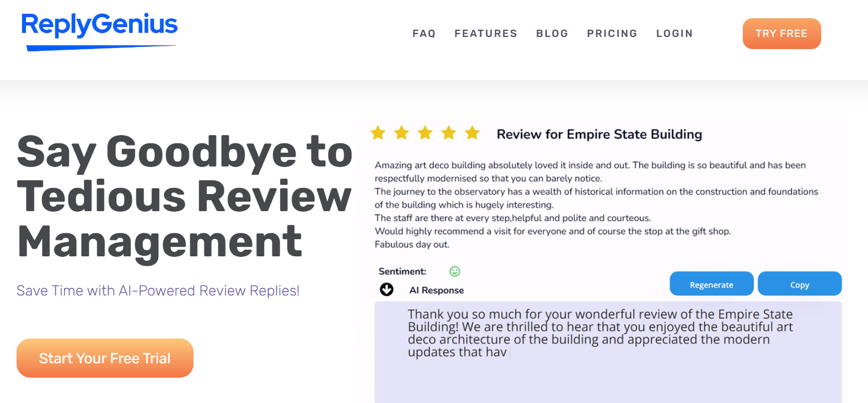Click the fourth review star
Viewport: 868px width, 403px height.
(x=449, y=133)
